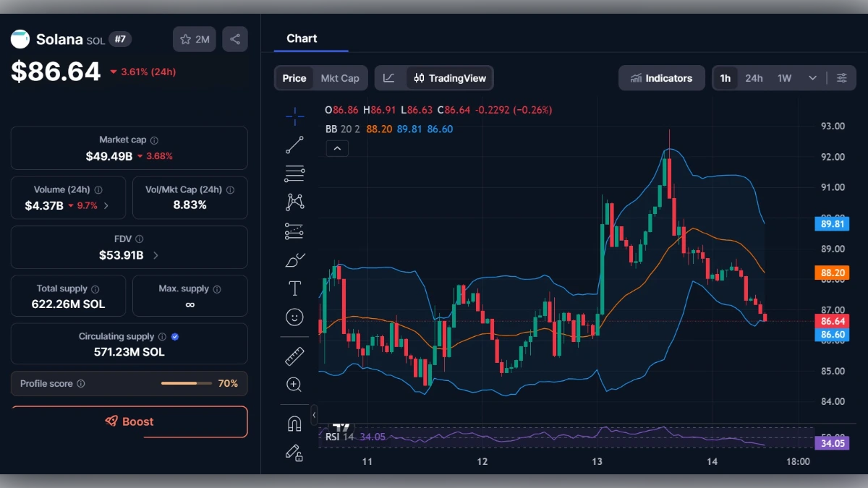The width and height of the screenshot is (868, 488).
Task: Select the XABCD pattern tool
Action: pyautogui.click(x=294, y=202)
